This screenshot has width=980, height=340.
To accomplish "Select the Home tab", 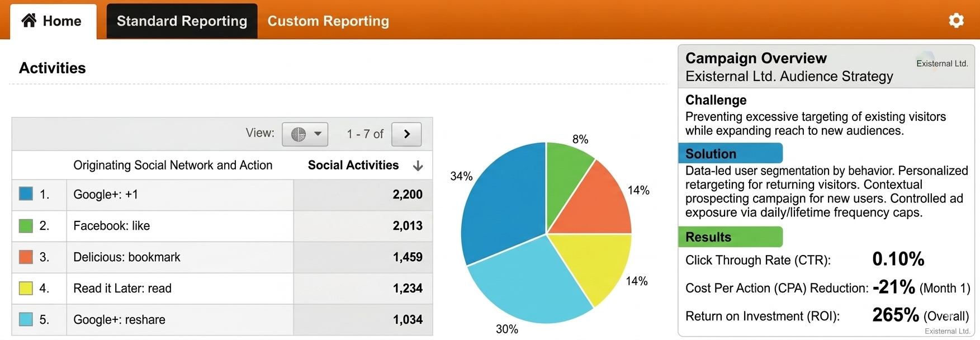I will [x=53, y=21].
